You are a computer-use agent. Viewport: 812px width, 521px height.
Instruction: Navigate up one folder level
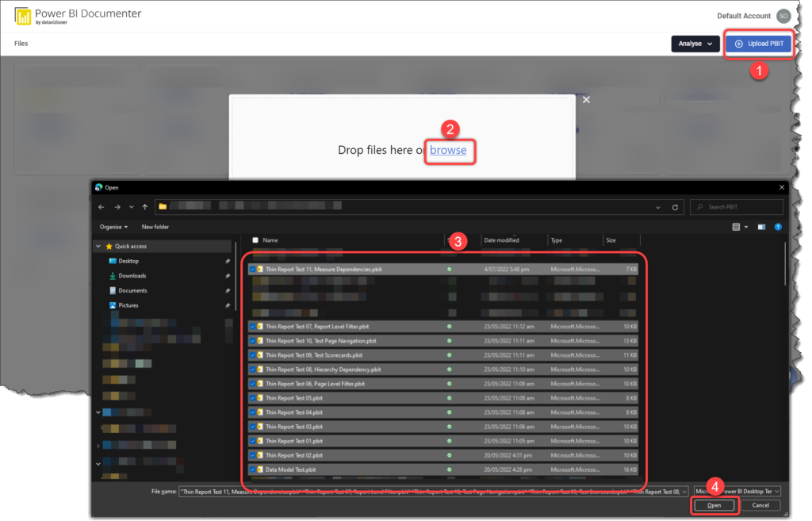(x=145, y=207)
